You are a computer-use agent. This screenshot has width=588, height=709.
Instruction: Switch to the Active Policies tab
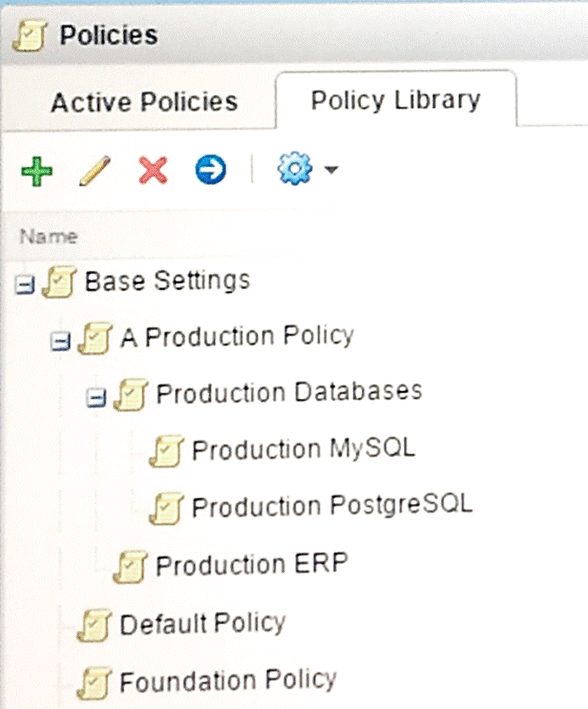click(143, 102)
